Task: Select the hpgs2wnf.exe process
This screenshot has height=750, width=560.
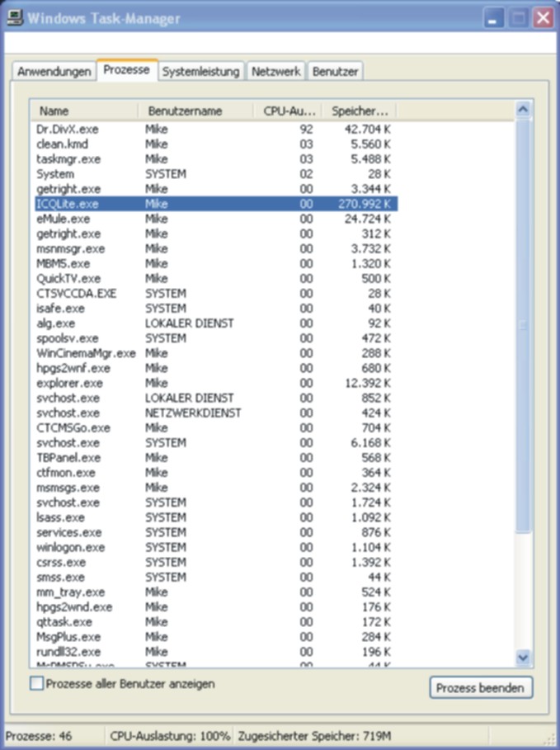Action: (x=216, y=368)
